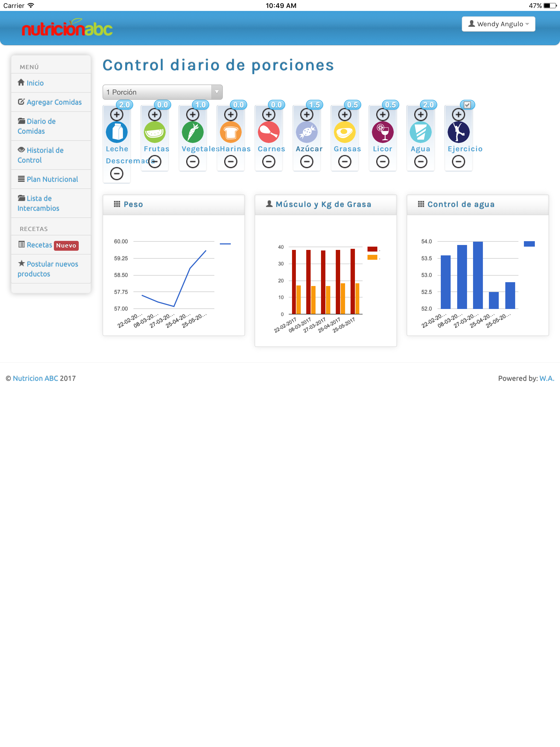
Task: Add a Licor portion with plus
Action: click(383, 115)
